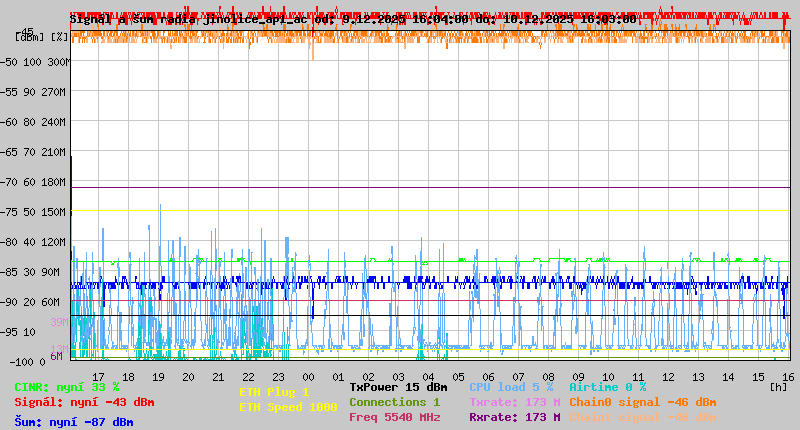Image resolution: width=800 pixels, height=430 pixels.
Task: Click the Txrate 173 M label
Action: pyautogui.click(x=515, y=402)
